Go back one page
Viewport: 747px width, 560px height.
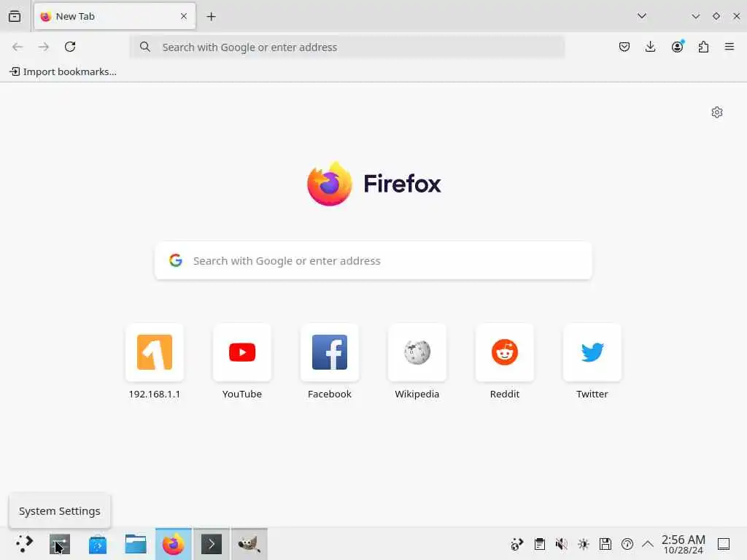coord(18,47)
